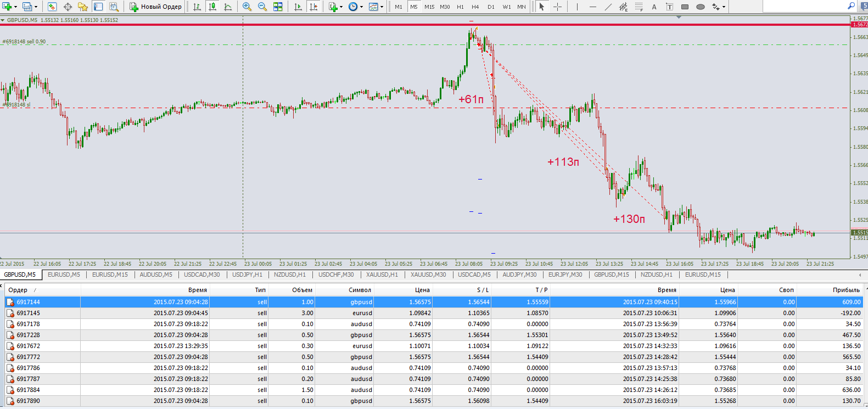Switch to the USDJPY,H1 chart tab

(x=247, y=274)
